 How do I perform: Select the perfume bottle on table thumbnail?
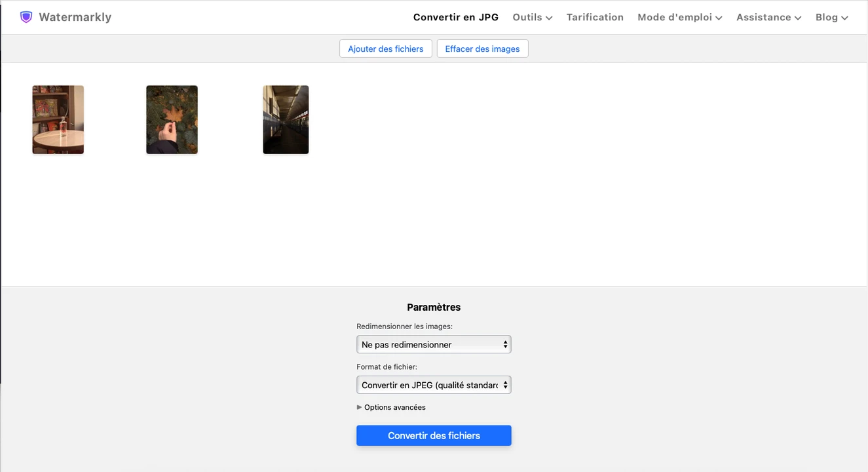point(58,119)
